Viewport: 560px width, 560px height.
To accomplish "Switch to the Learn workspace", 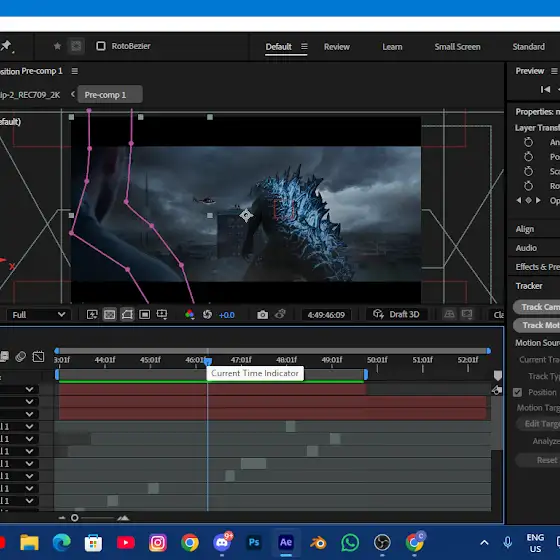I will (392, 47).
